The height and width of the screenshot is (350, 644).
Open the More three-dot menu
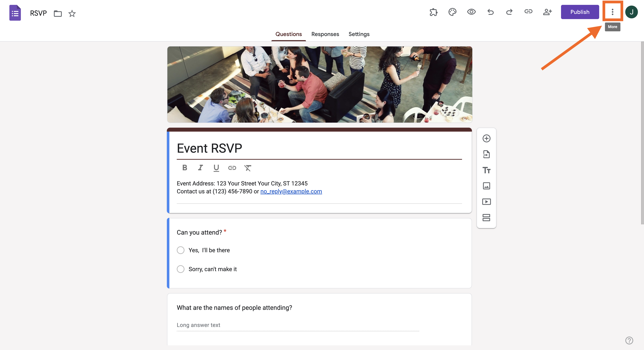click(612, 12)
